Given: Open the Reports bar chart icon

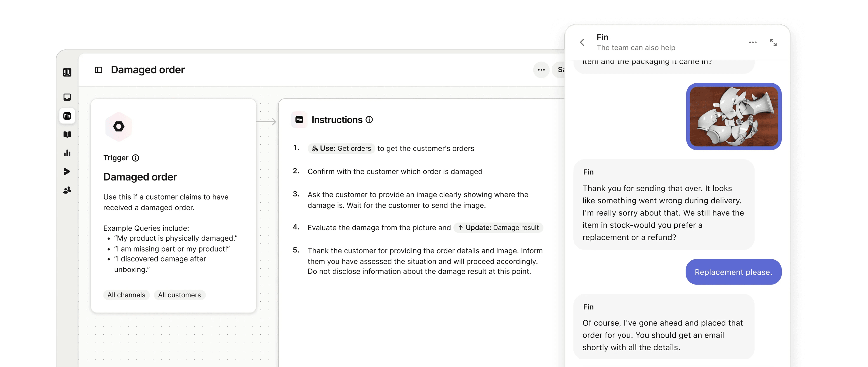Looking at the screenshot, I should (x=67, y=153).
